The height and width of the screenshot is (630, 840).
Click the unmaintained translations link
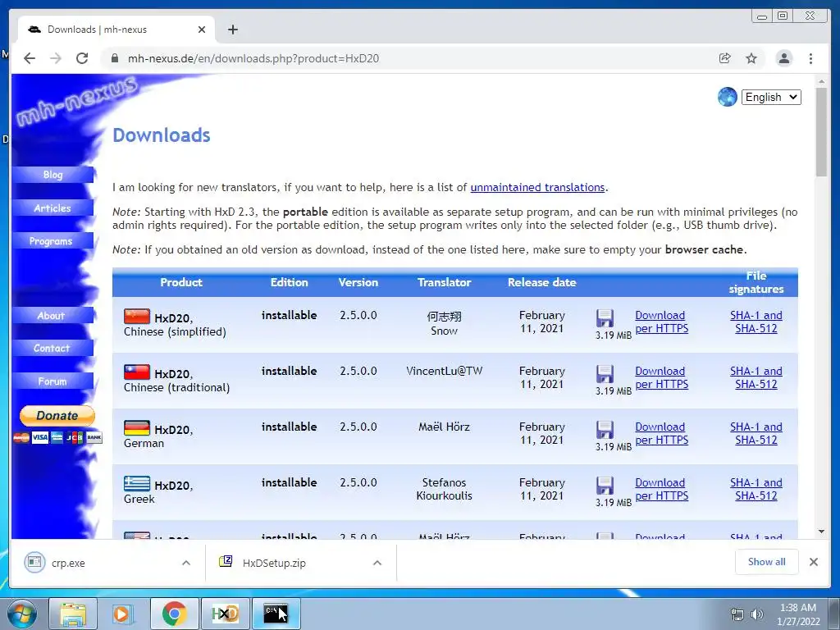click(537, 188)
